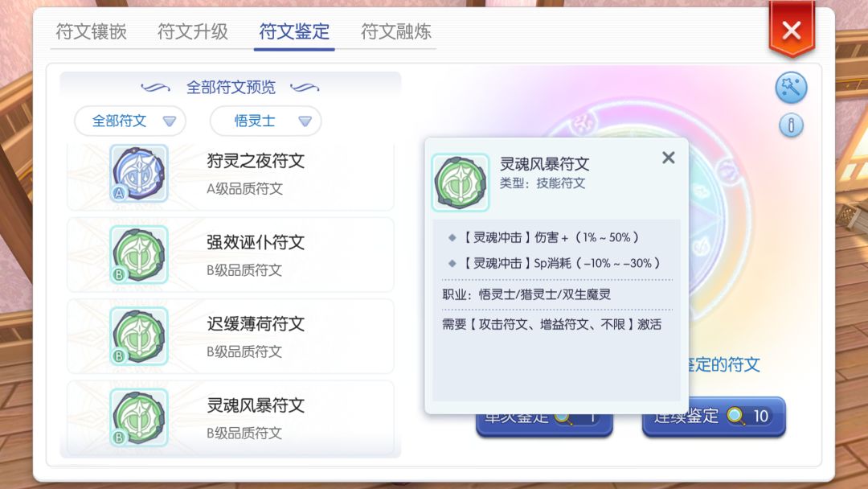
Task: Select the 迟缓薄荷符文 list row
Action: click(273, 336)
